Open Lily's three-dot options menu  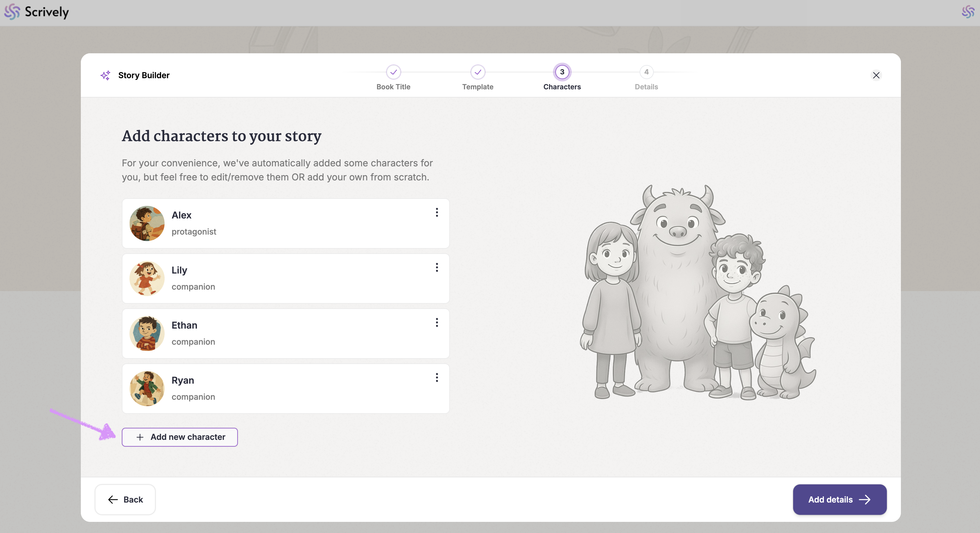(437, 267)
